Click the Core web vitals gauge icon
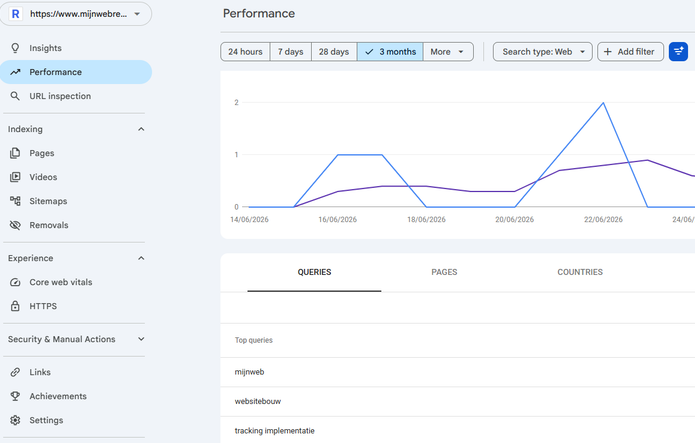This screenshot has height=445, width=695. 15,282
